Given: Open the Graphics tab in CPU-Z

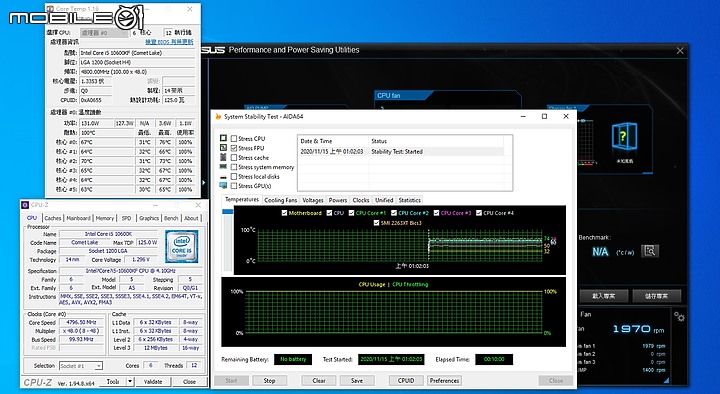Looking at the screenshot, I should (149, 218).
